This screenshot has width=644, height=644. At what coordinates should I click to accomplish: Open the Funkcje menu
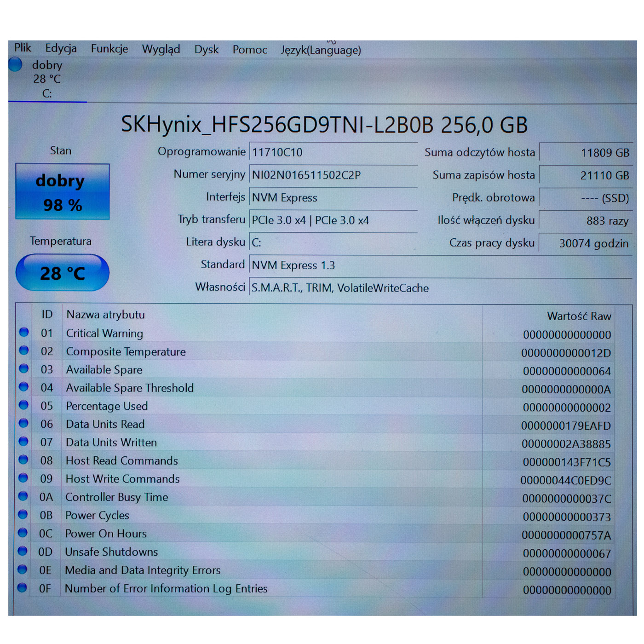[x=109, y=49]
